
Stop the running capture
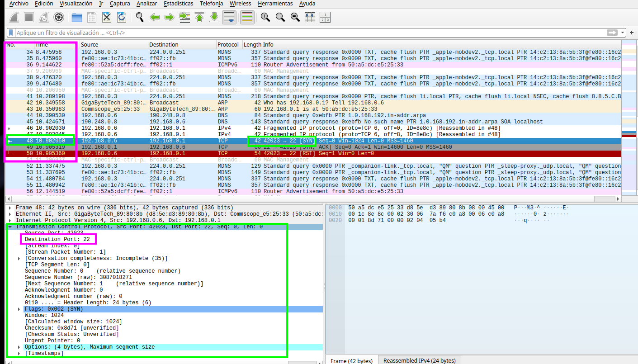pos(29,18)
